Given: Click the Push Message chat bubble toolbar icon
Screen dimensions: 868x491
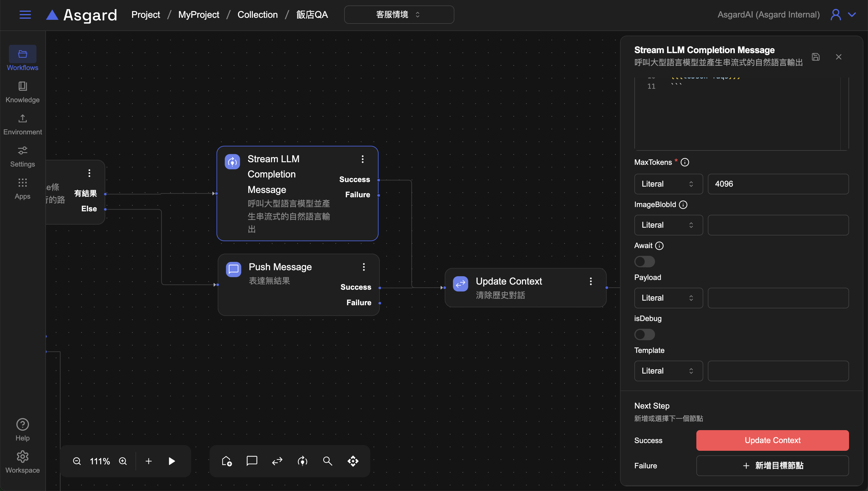Looking at the screenshot, I should [x=252, y=461].
